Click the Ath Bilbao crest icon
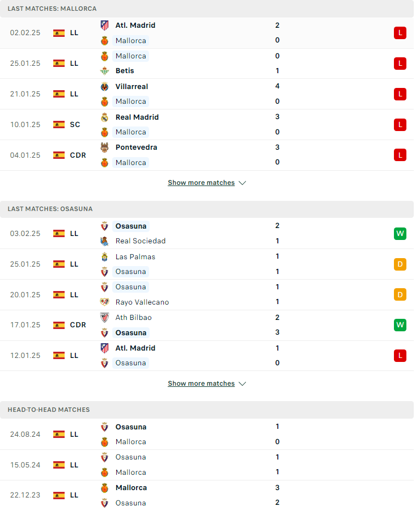Image resolution: width=420 pixels, height=510 pixels. tap(104, 318)
